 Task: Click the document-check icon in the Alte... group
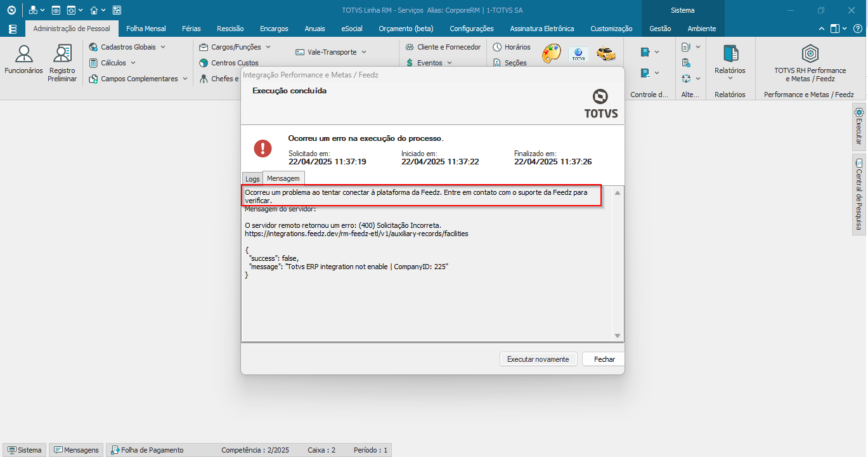pos(686,63)
